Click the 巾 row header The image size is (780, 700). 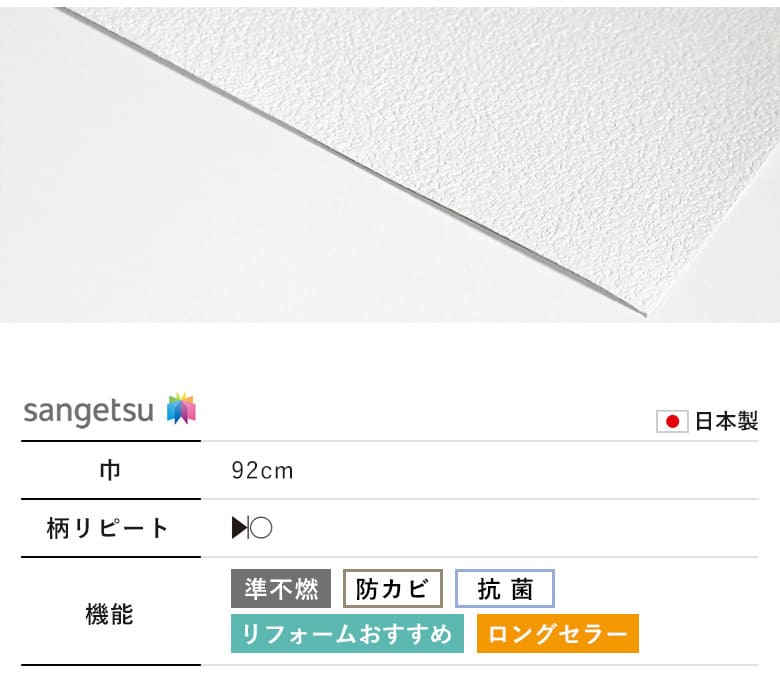(x=110, y=470)
